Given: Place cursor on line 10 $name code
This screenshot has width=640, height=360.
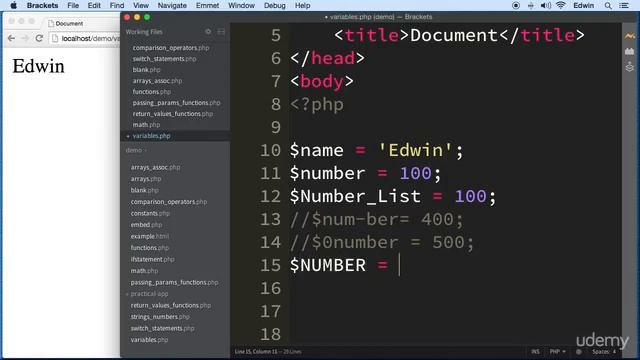Looking at the screenshot, I should click(376, 150).
